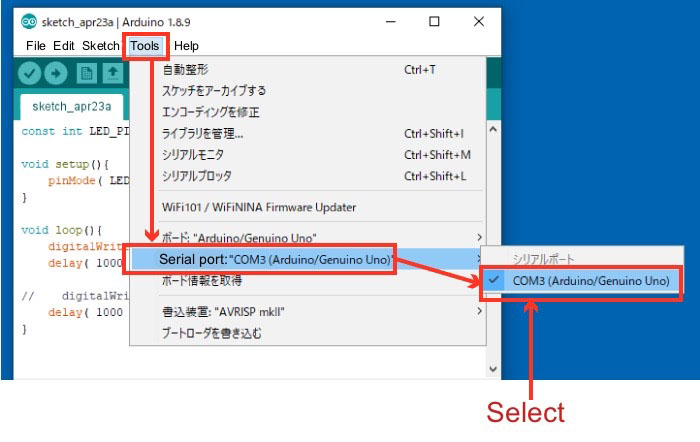Viewport: 700px width, 442px height.
Task: Expand the 書込装置: AVRISP mkII submenu
Action: [308, 312]
